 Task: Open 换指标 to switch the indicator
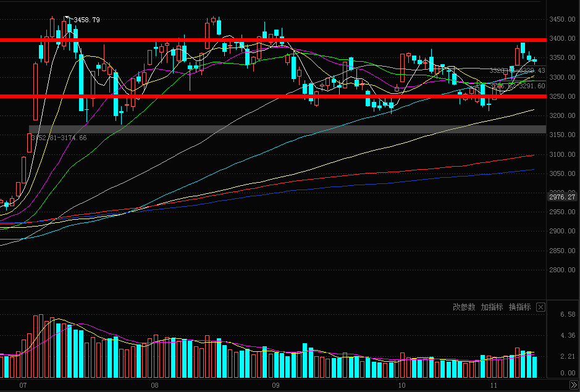[x=520, y=307]
